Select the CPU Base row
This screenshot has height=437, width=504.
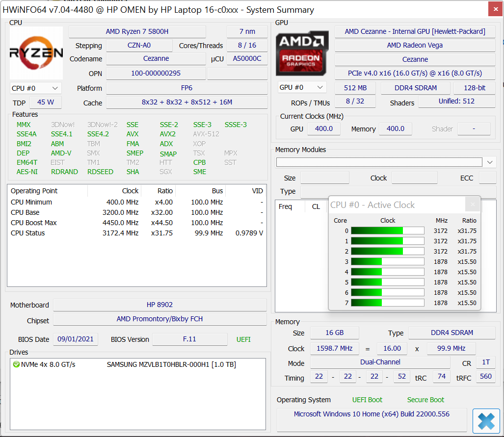137,212
